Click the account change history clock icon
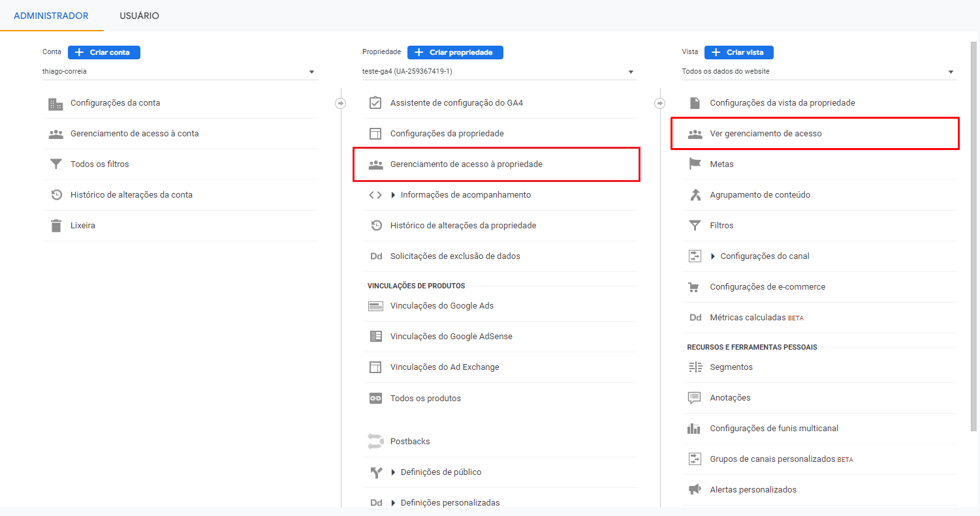 tap(55, 195)
